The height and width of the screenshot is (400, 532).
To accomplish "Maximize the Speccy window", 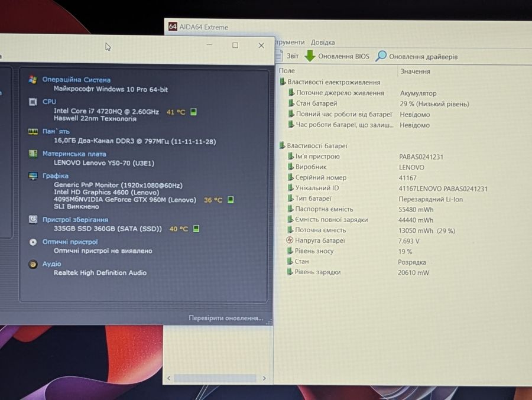I will point(235,45).
